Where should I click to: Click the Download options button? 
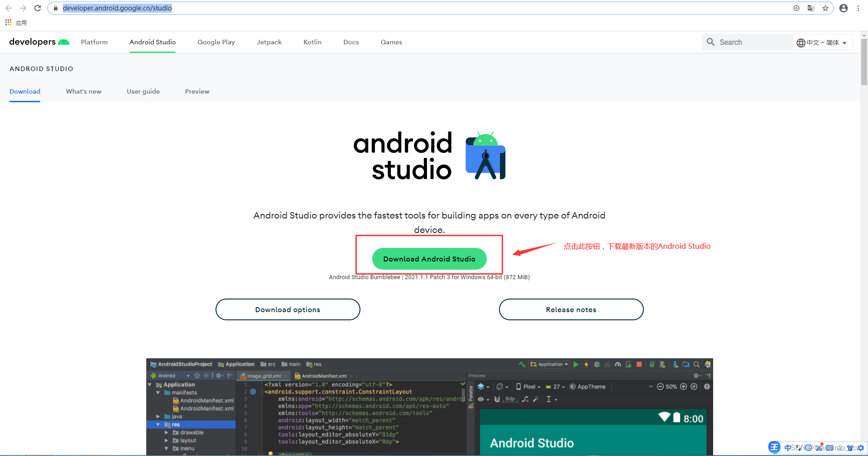[x=288, y=309]
